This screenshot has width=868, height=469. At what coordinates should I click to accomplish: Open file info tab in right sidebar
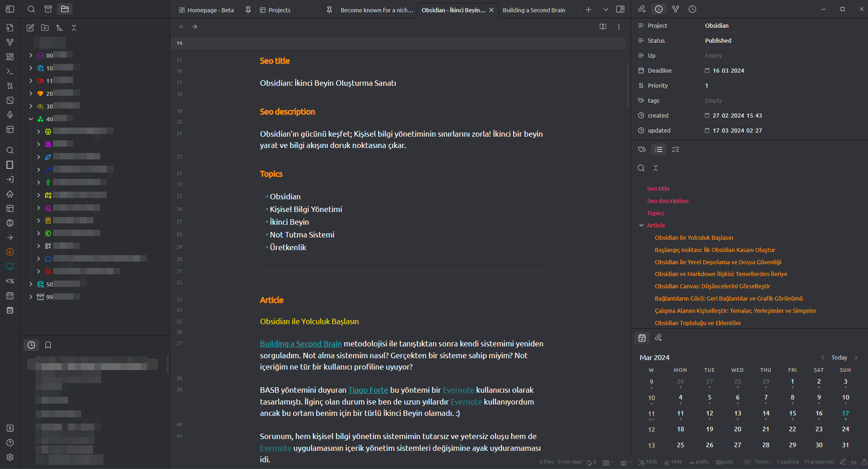[659, 9]
